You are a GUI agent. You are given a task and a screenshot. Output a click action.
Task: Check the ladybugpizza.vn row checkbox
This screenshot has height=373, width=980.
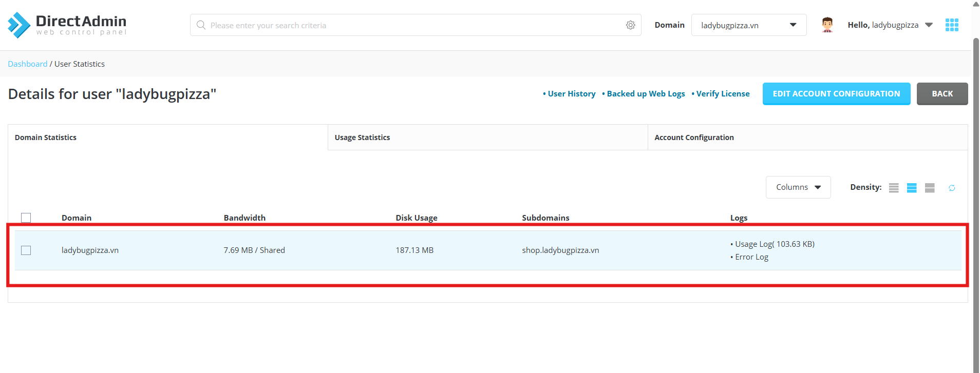point(26,250)
